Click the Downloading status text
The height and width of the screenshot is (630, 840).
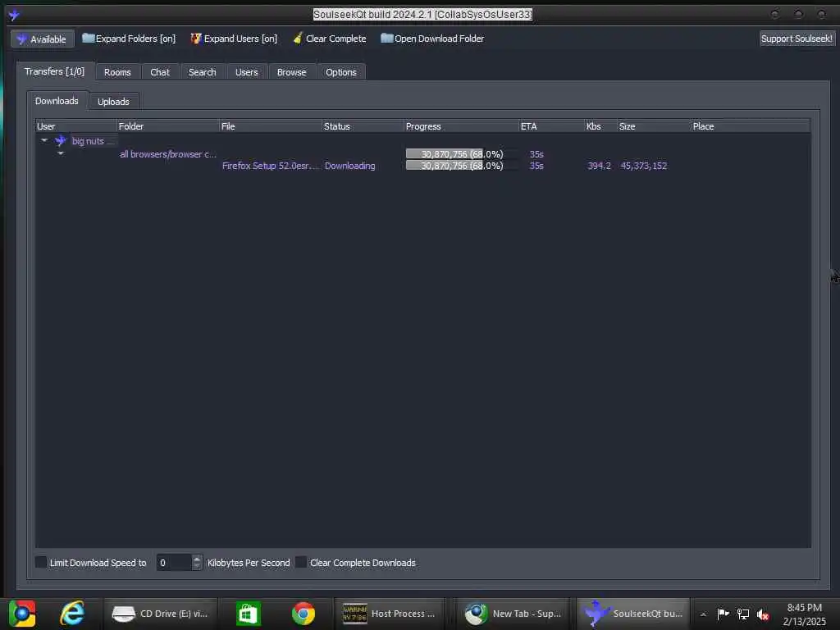pyautogui.click(x=349, y=166)
